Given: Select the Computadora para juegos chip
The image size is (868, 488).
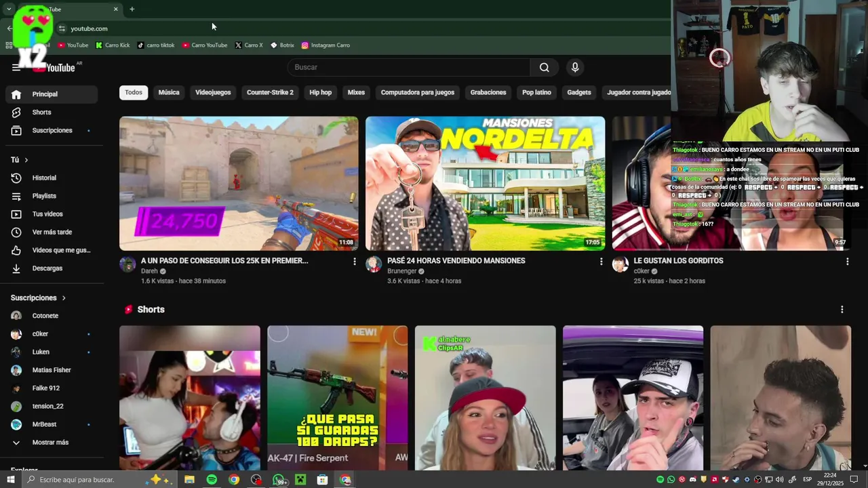Looking at the screenshot, I should 418,92.
